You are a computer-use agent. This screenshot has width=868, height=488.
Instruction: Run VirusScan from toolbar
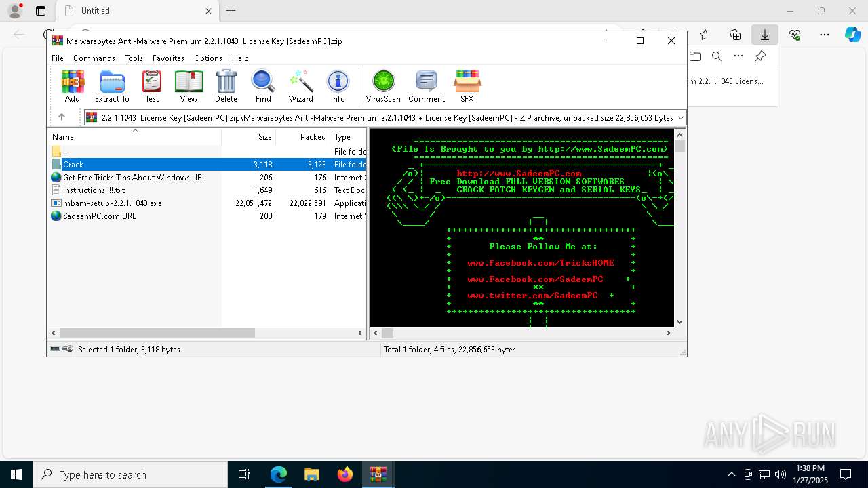[383, 86]
